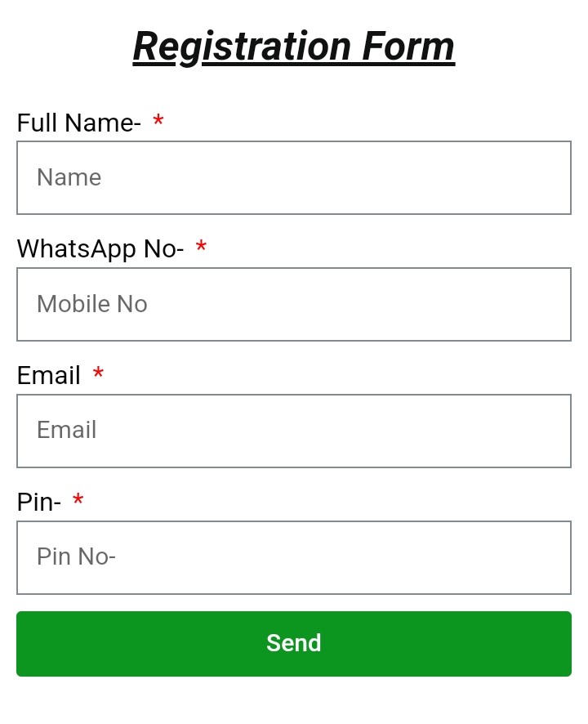Click the Pin- label text
Screen dimensions: 588x724
[38, 502]
